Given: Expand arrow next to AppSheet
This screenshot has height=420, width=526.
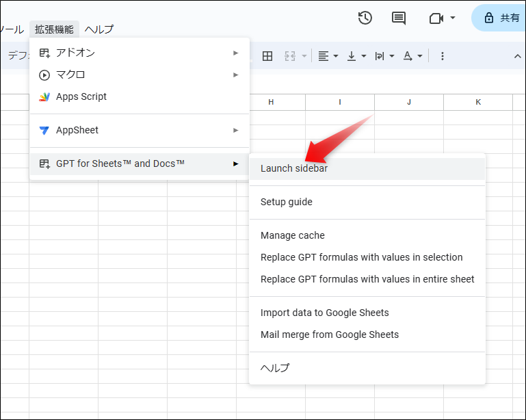Looking at the screenshot, I should tap(236, 130).
